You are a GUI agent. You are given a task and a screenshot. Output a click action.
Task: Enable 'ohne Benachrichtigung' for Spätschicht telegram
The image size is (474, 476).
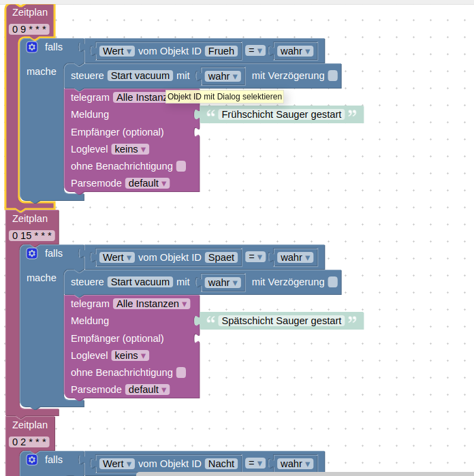[x=181, y=372]
